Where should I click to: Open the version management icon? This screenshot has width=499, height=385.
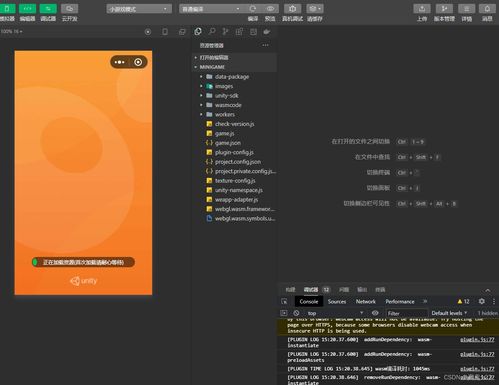coord(444,9)
